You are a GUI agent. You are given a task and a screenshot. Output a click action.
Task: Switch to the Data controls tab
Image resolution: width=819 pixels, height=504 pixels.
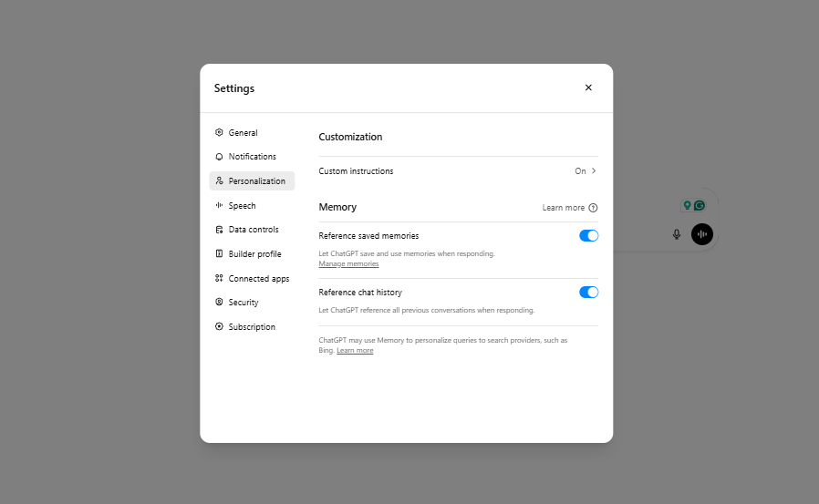(253, 230)
